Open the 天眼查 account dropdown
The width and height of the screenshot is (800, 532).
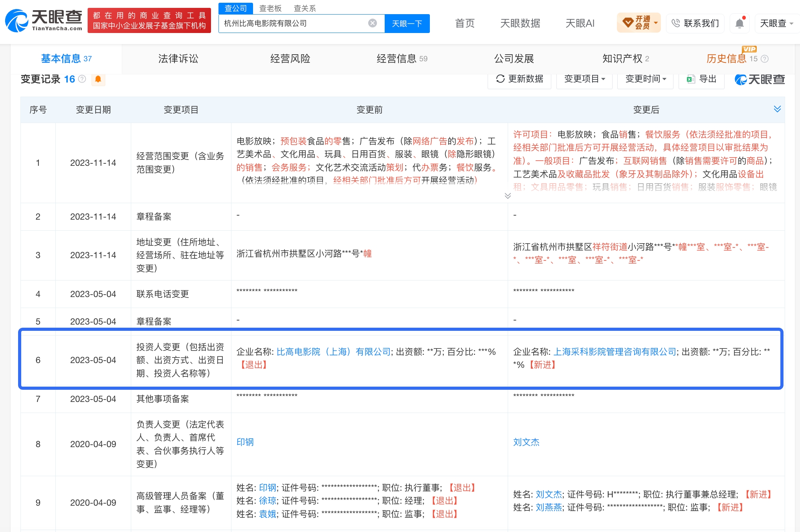tap(777, 23)
